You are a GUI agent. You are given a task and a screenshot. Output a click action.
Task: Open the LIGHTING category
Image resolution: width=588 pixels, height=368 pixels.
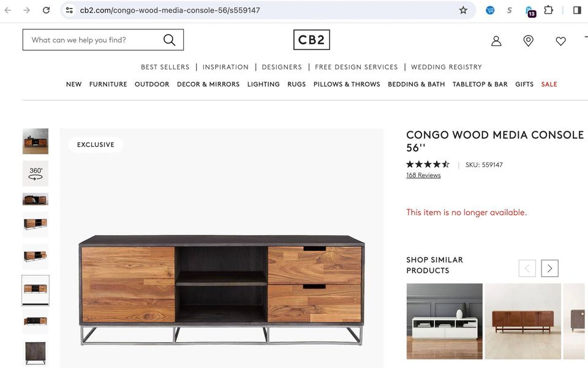pos(263,84)
